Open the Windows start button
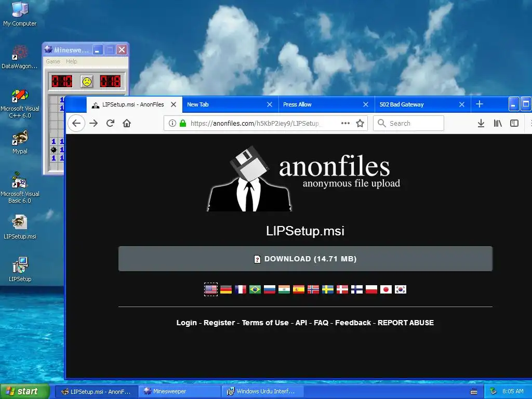 pyautogui.click(x=25, y=391)
